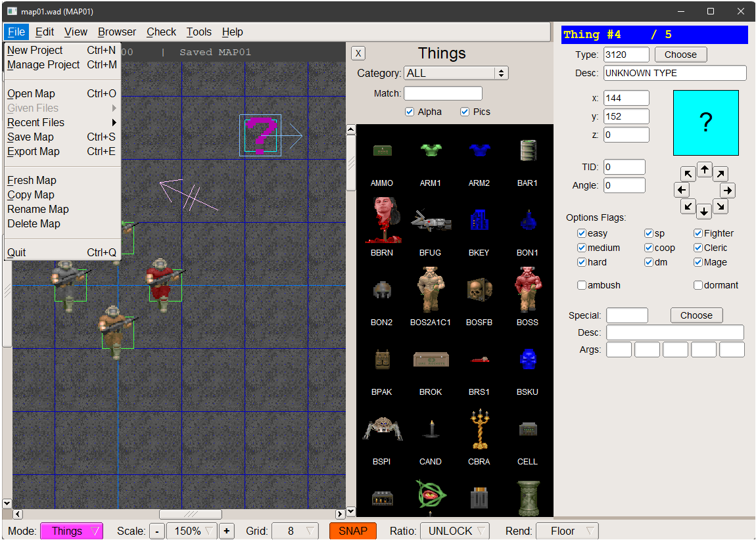
Task: Open the Browser menu
Action: pyautogui.click(x=117, y=32)
